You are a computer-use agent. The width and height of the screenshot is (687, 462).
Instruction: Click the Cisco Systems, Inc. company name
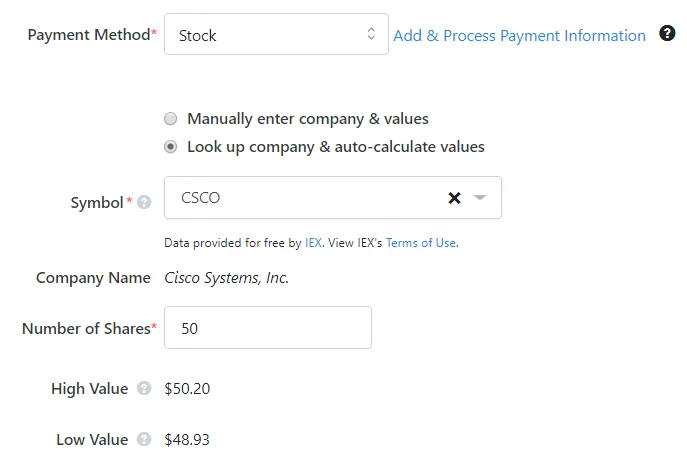[x=227, y=278]
